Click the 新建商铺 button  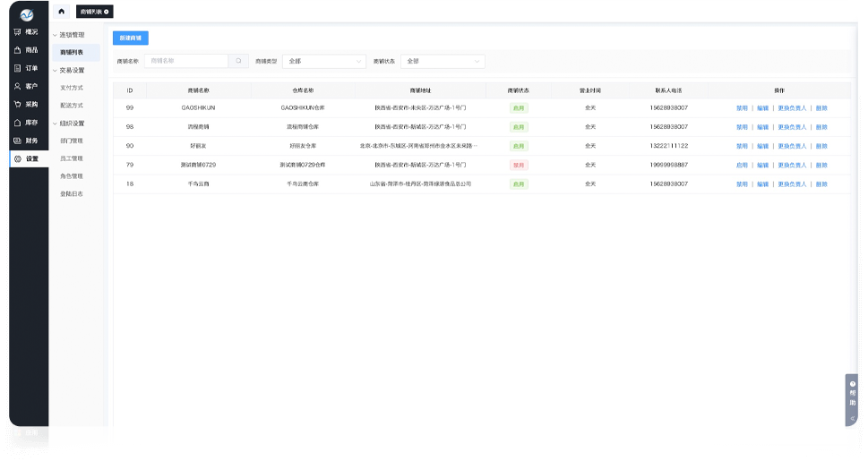pos(131,38)
